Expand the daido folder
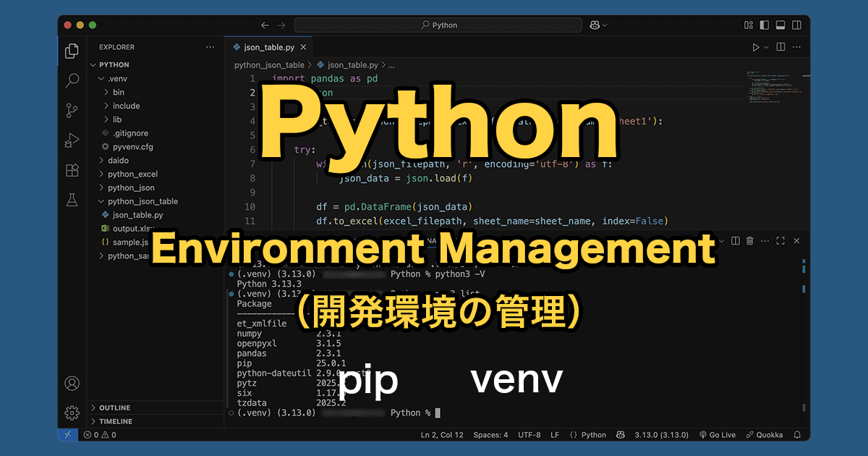868x456 pixels. click(155, 160)
